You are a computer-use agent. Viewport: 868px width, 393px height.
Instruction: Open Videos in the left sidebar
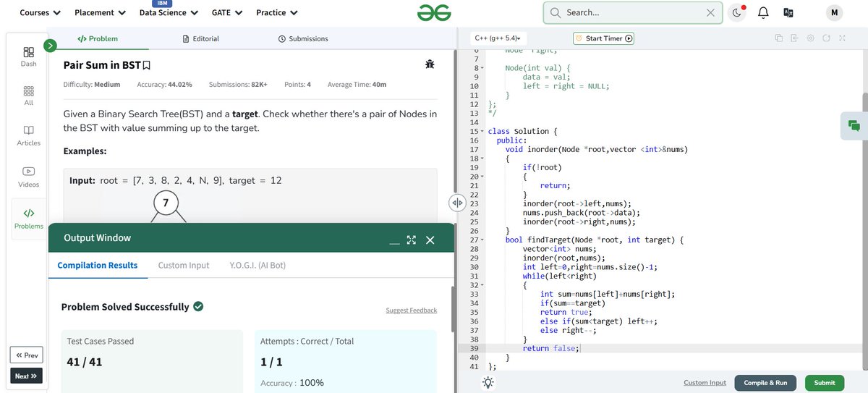[28, 177]
